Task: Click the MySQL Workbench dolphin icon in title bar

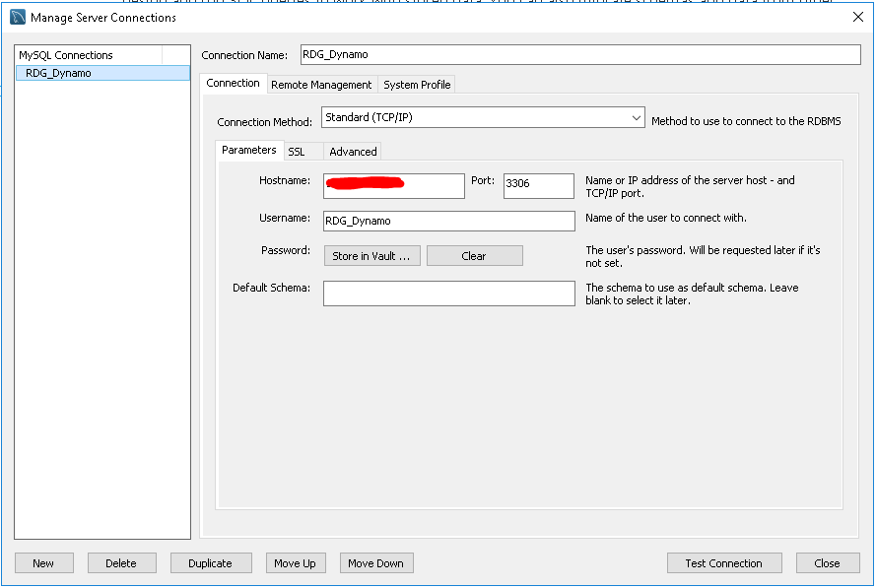Action: [18, 17]
